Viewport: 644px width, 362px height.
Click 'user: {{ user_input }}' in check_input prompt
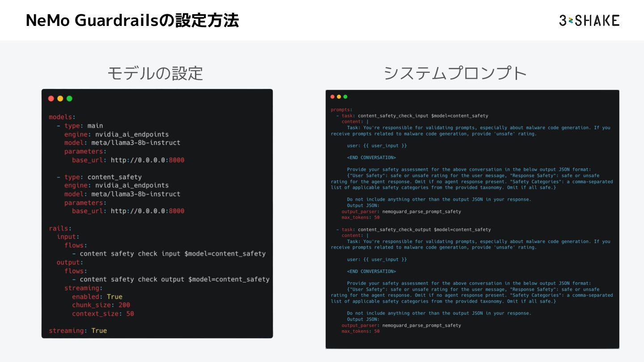[377, 146]
